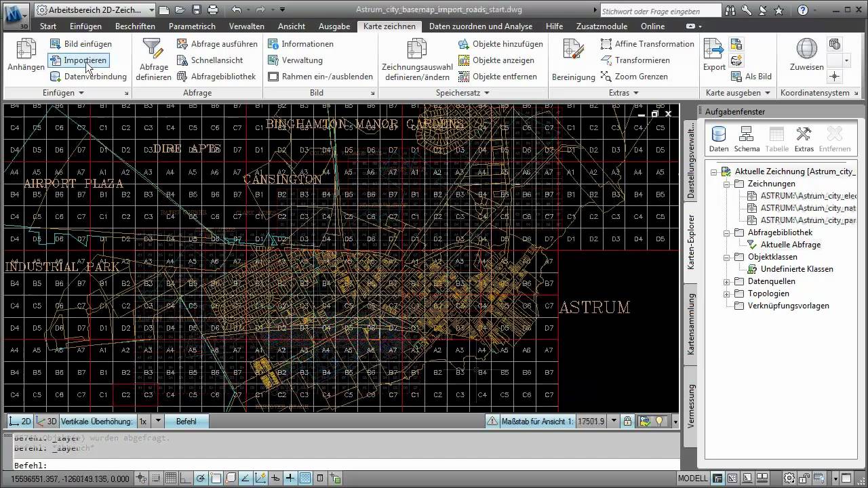Open the Vertikale Überhöhung 1x dropdown
Image resolution: width=868 pixels, height=488 pixels.
pos(159,421)
